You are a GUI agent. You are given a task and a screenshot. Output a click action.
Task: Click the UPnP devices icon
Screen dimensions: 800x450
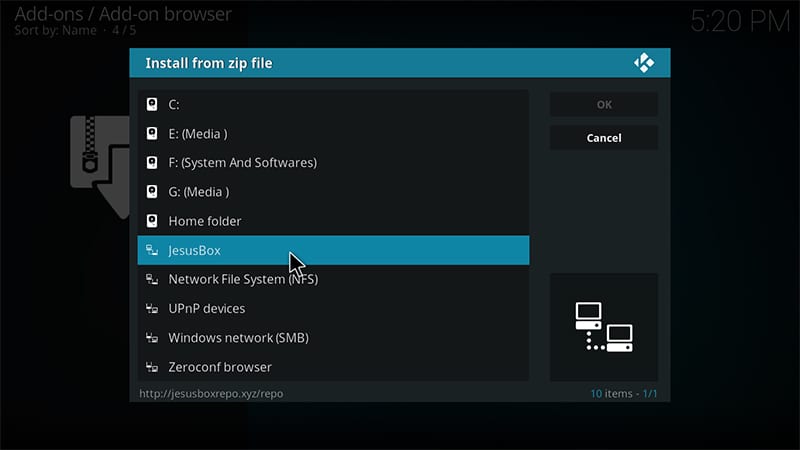pyautogui.click(x=152, y=309)
